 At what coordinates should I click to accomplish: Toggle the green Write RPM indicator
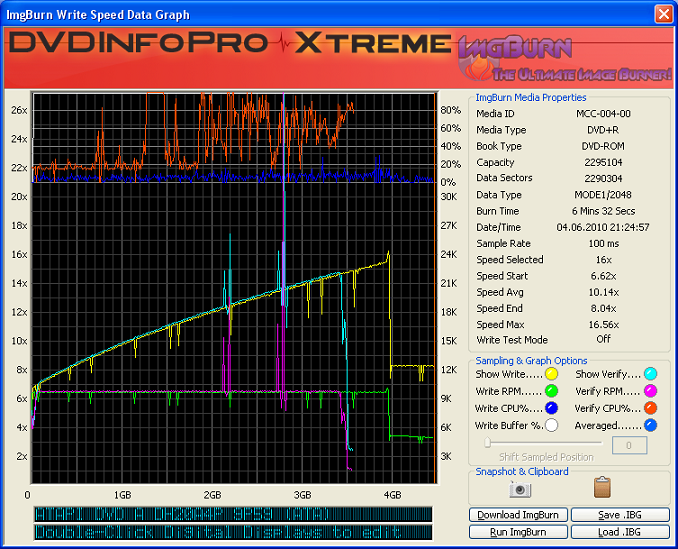tap(551, 391)
